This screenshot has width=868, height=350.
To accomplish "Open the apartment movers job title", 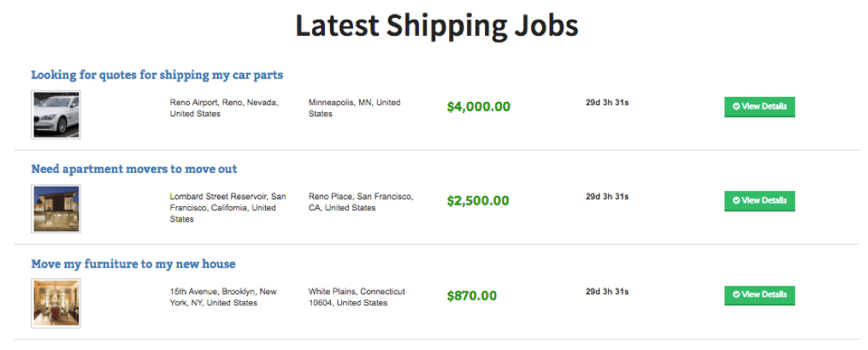I will coord(134,169).
